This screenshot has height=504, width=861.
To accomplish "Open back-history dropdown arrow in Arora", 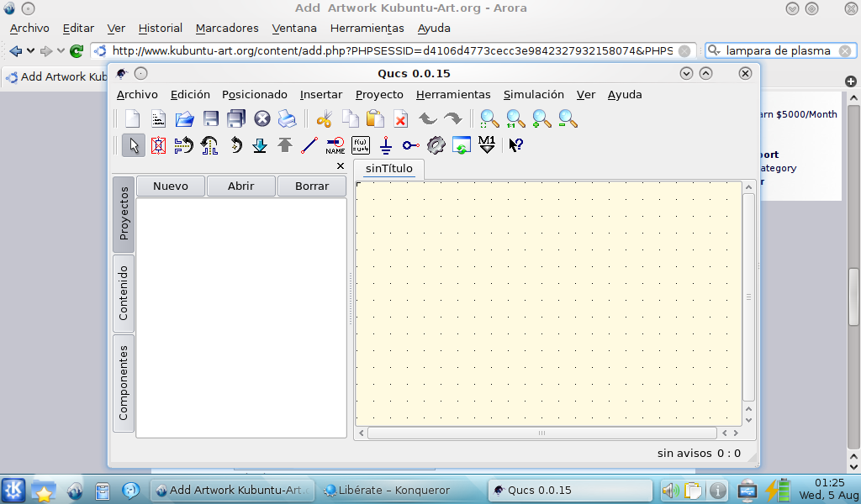I will pos(31,51).
